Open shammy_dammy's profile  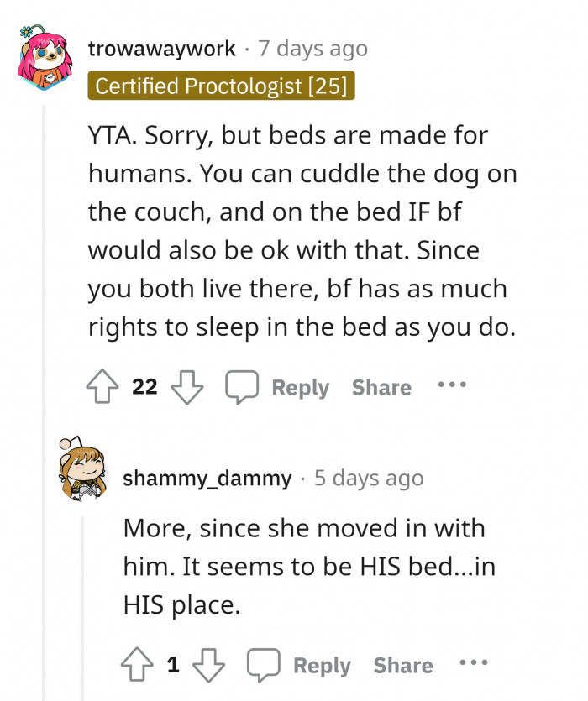pyautogui.click(x=208, y=479)
